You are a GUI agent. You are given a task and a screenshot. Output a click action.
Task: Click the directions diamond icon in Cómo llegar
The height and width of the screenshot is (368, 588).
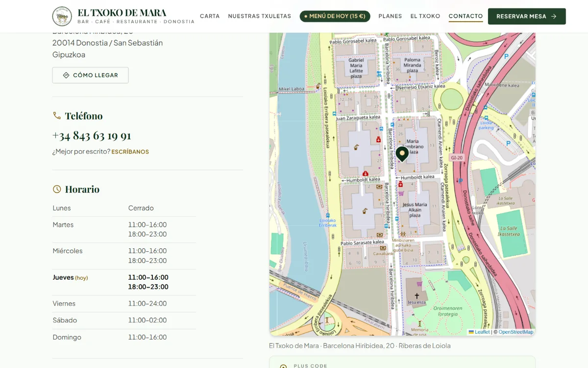click(66, 75)
